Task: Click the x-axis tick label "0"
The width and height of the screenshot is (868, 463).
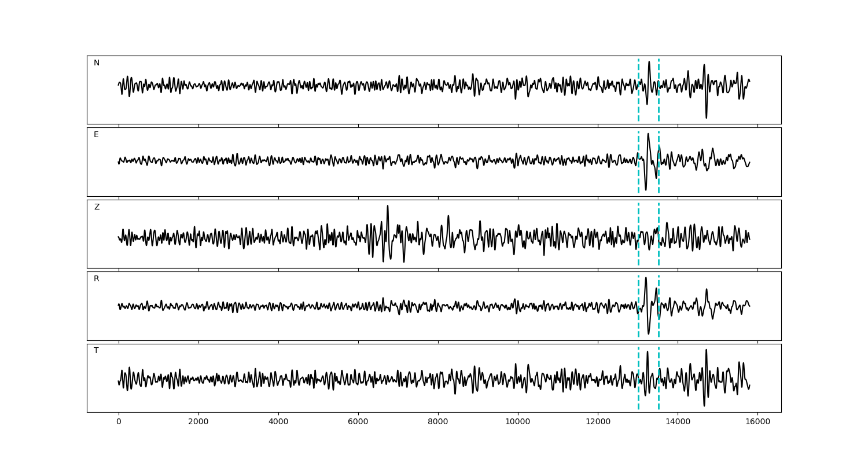Action: click(119, 422)
